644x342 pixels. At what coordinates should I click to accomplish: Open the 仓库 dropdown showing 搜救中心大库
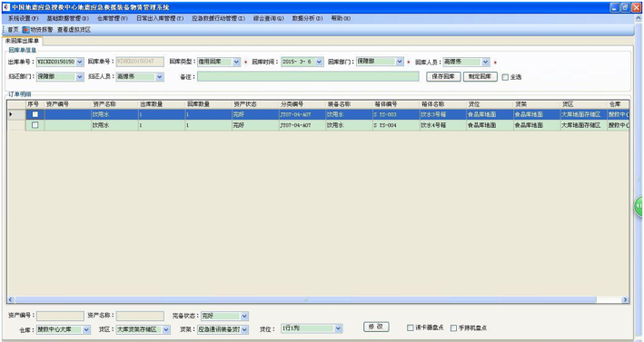pyautogui.click(x=86, y=329)
